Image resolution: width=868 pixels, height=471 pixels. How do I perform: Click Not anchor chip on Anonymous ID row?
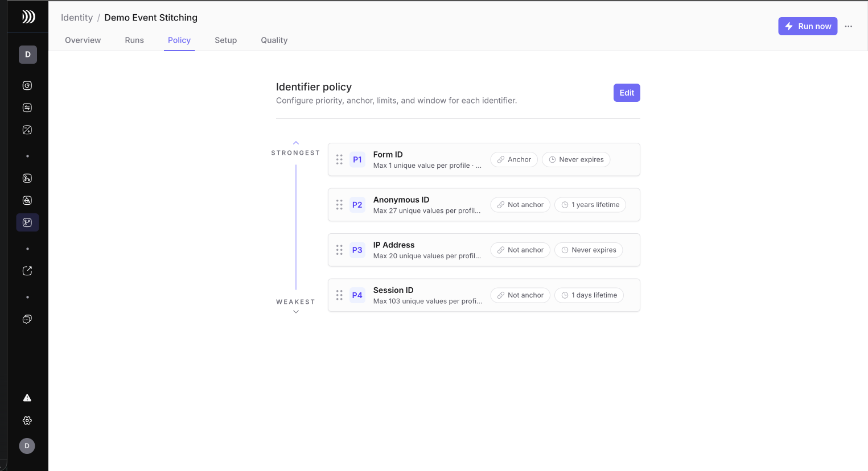point(520,205)
